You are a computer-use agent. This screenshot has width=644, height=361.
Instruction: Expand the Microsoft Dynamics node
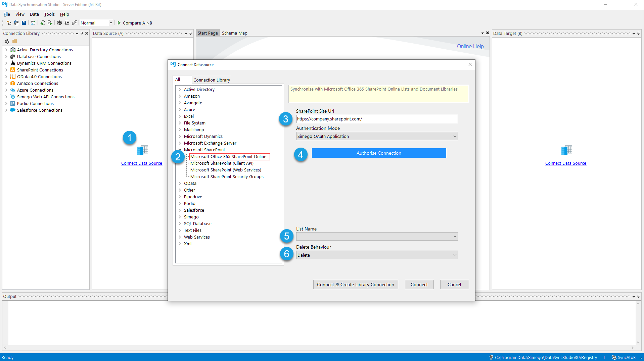(x=180, y=136)
